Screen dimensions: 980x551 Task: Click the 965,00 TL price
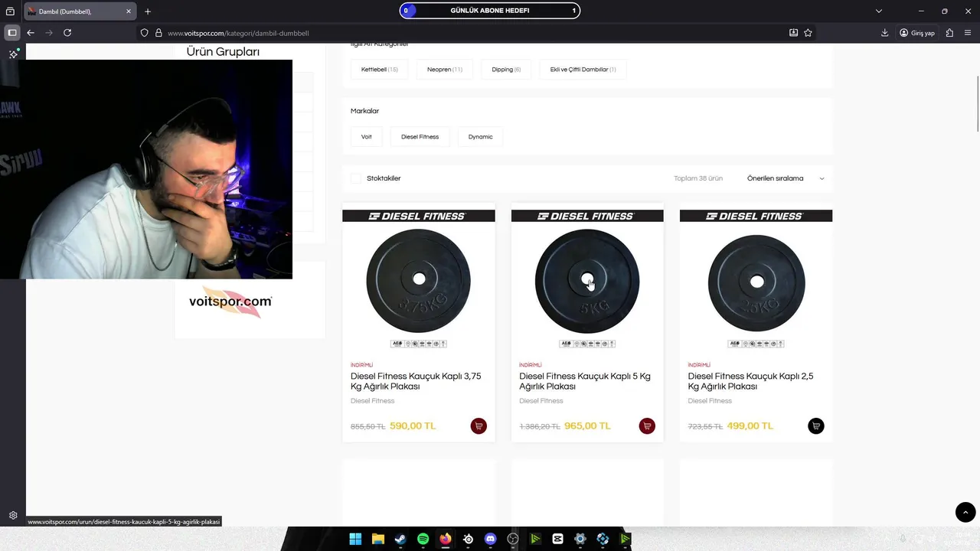pyautogui.click(x=587, y=426)
